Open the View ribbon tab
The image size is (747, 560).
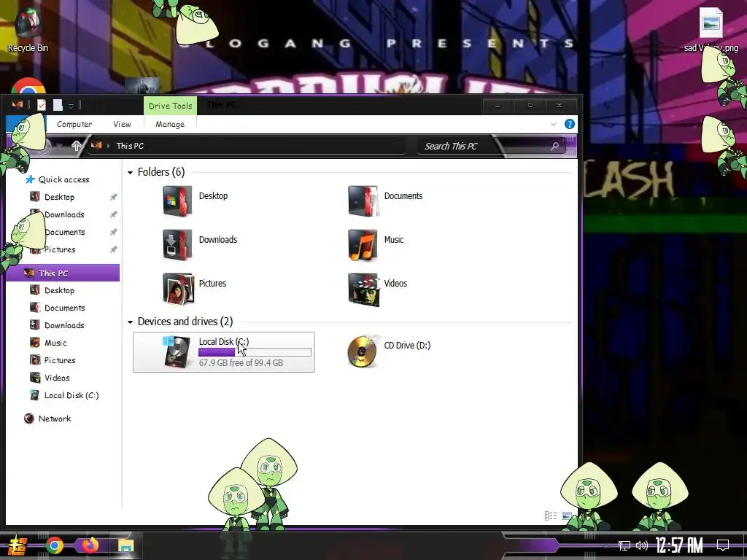pos(122,124)
